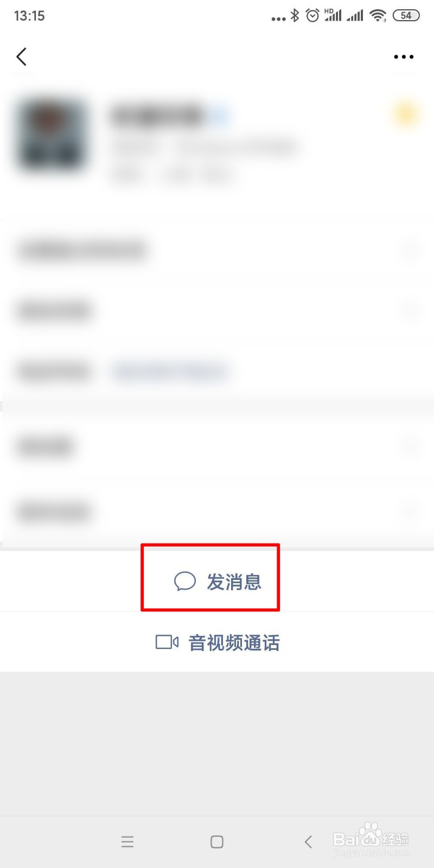This screenshot has height=868, width=434.
Task: Open the row with the longest blurred label
Action: [x=217, y=250]
